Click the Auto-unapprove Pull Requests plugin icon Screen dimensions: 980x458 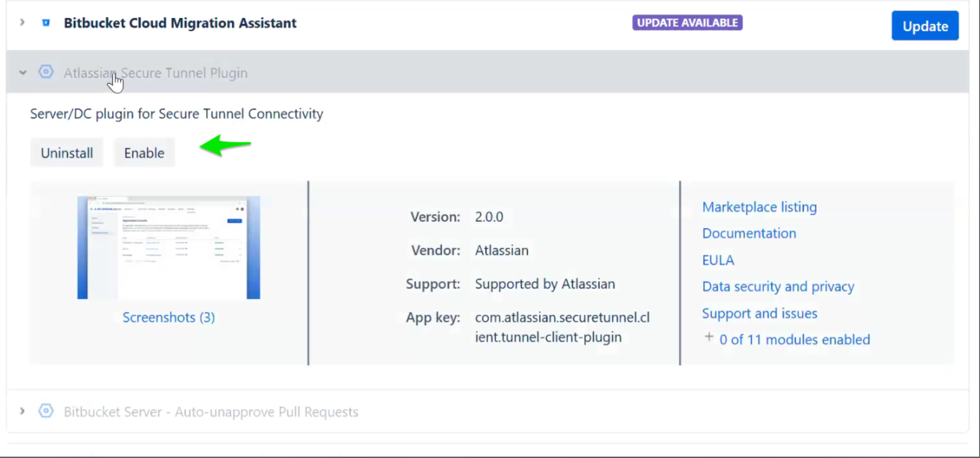click(46, 411)
